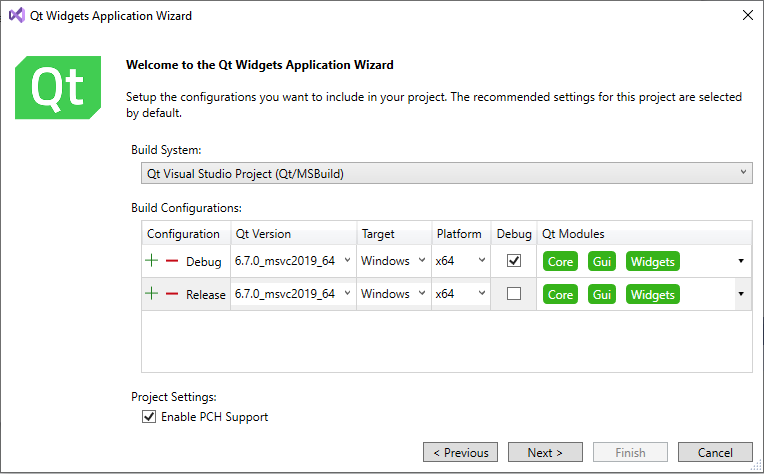
Task: Click the Debug configuration name cell
Action: pos(204,262)
